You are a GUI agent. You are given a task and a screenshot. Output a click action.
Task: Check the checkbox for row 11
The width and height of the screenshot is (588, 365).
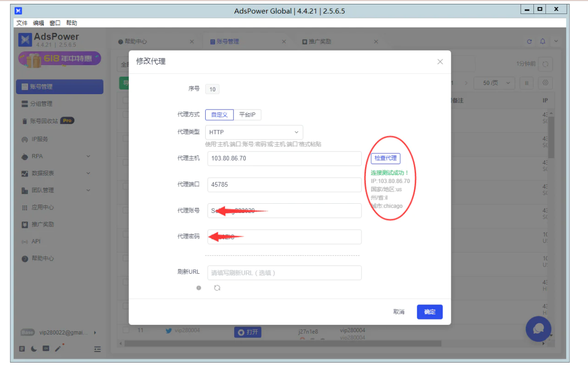[x=126, y=330]
